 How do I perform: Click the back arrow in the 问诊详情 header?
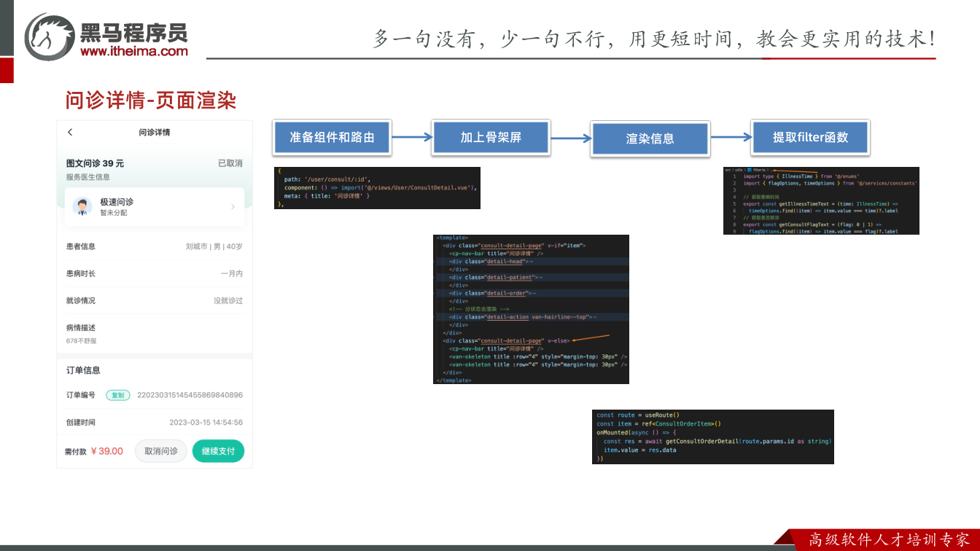[x=70, y=133]
